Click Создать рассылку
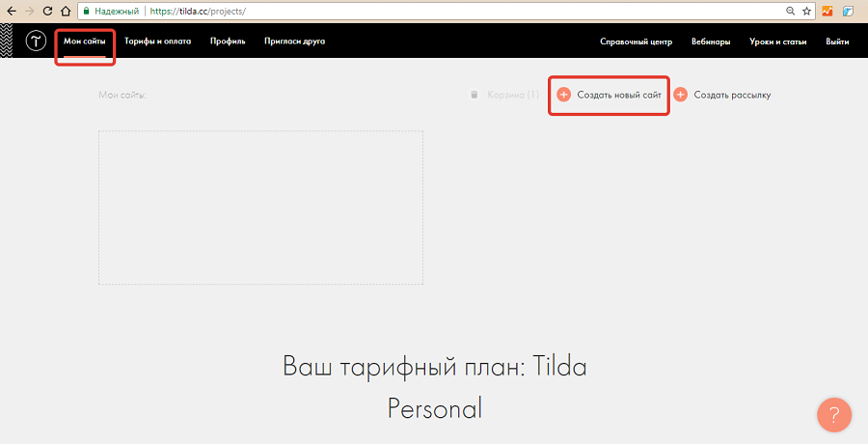868x444 pixels. pyautogui.click(x=732, y=95)
